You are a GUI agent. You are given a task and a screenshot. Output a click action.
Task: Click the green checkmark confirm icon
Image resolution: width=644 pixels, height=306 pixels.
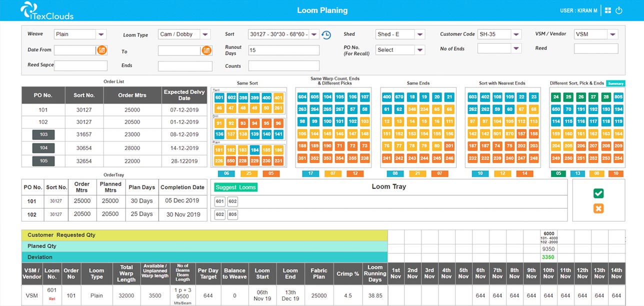coord(598,193)
